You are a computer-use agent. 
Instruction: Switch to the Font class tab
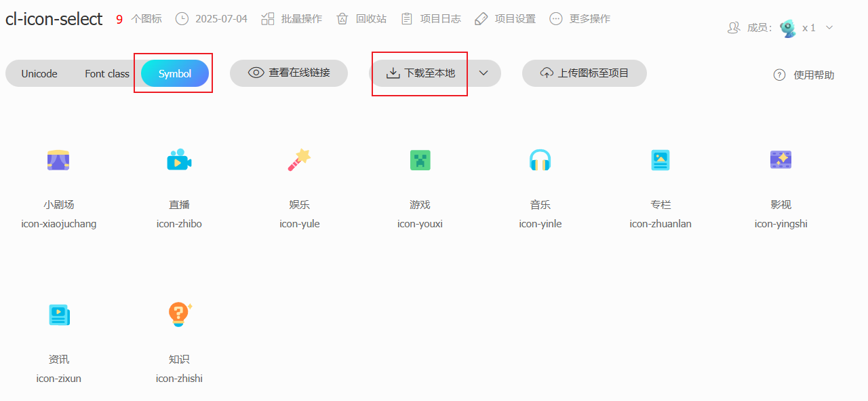[106, 73]
